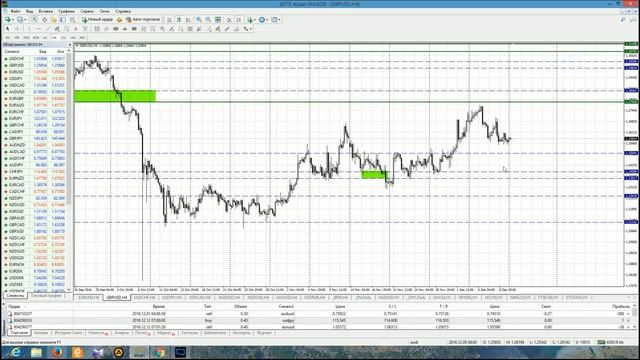Toggle the AutoTrading button
The width and height of the screenshot is (640, 360).
(x=143, y=20)
